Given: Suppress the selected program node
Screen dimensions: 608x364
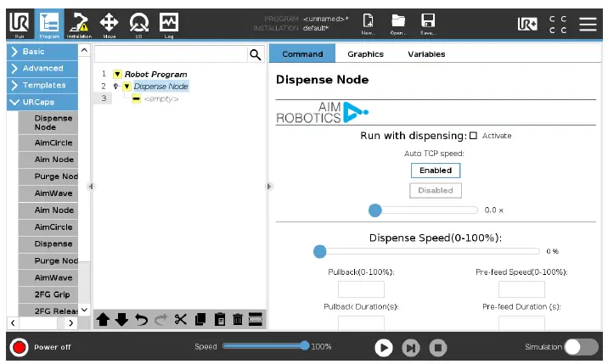Looking at the screenshot, I should [x=256, y=320].
